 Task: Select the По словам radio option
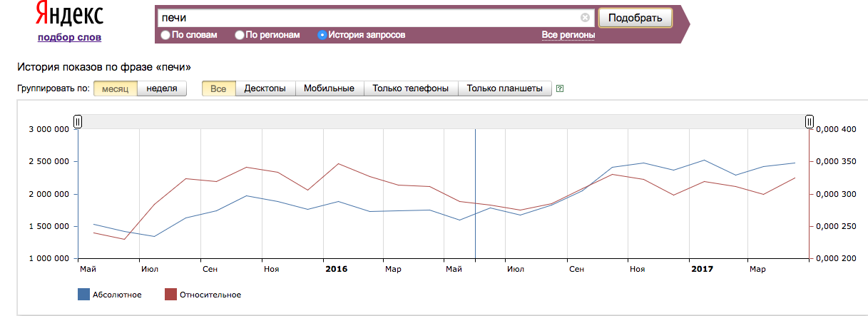point(165,35)
